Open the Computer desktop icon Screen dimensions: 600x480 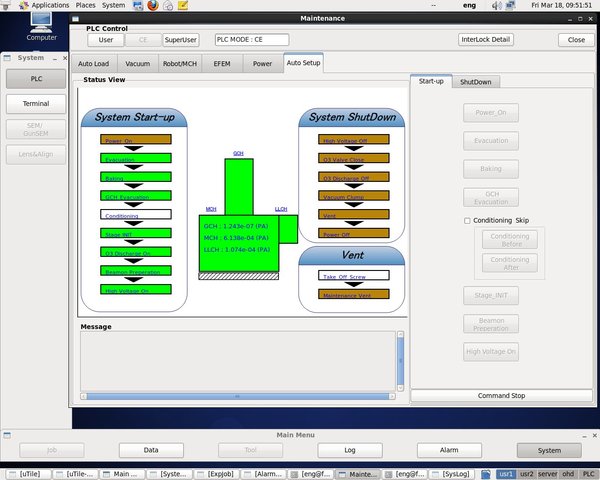tap(41, 25)
